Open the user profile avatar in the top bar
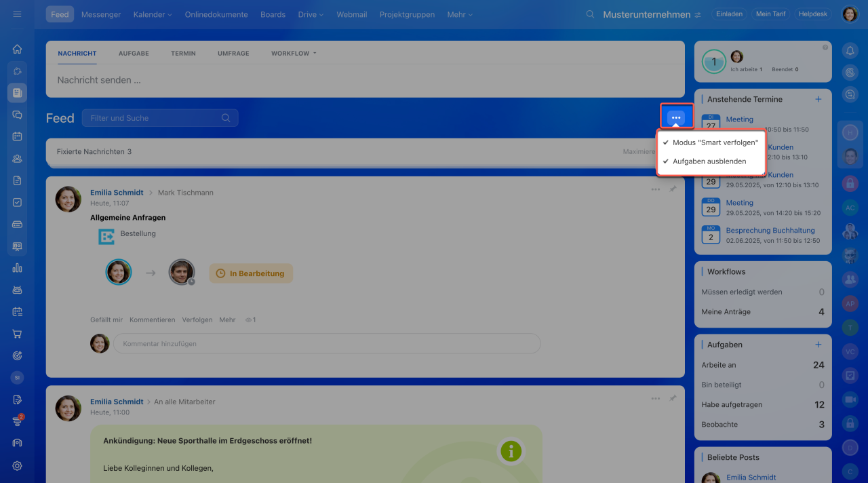This screenshot has width=868, height=483. 850,14
